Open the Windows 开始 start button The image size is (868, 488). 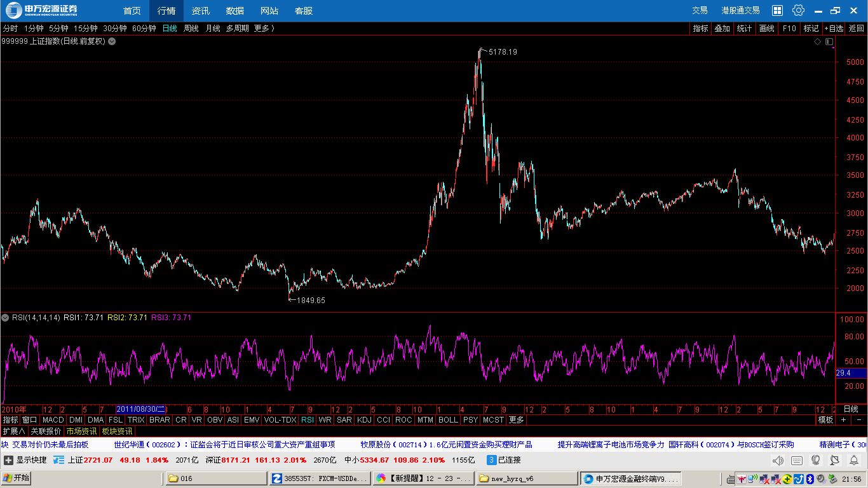click(16, 478)
